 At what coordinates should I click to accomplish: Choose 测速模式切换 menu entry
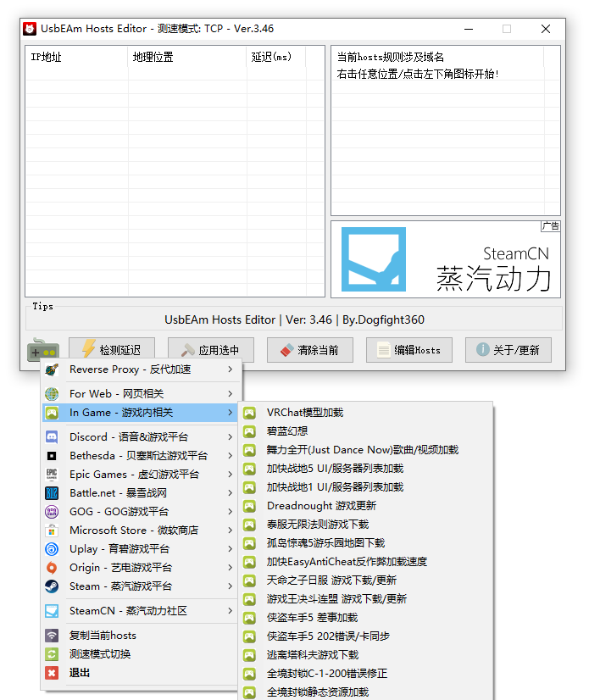(x=140, y=654)
